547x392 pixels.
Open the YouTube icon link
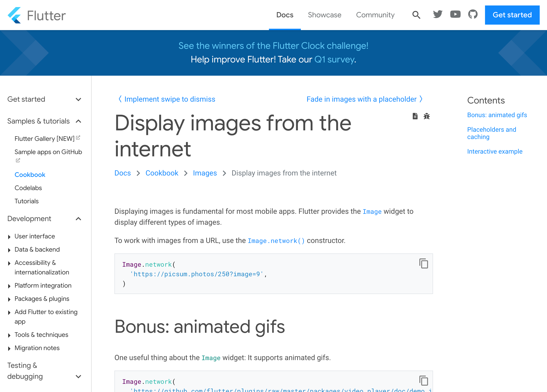pos(455,15)
